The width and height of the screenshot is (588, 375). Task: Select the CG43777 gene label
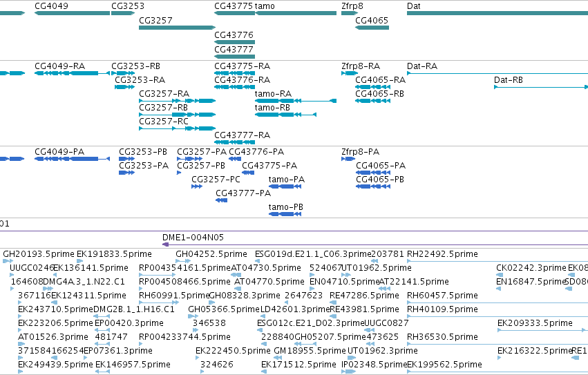pyautogui.click(x=234, y=50)
